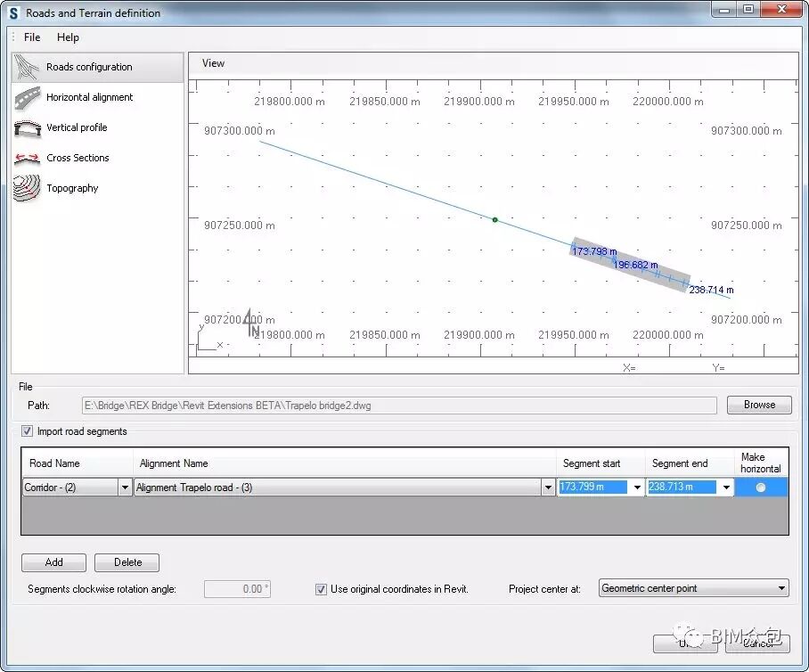Open the Help menu

click(68, 37)
